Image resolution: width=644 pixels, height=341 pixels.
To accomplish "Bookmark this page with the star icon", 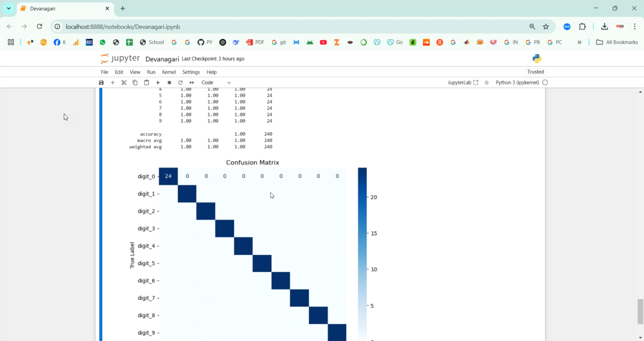I will 546,27.
